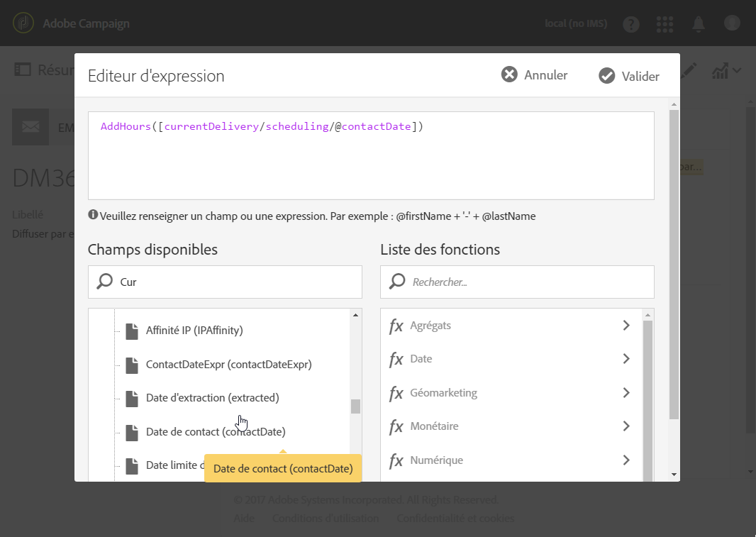
Task: Click the fields list scrollbar thumb
Action: [x=355, y=406]
